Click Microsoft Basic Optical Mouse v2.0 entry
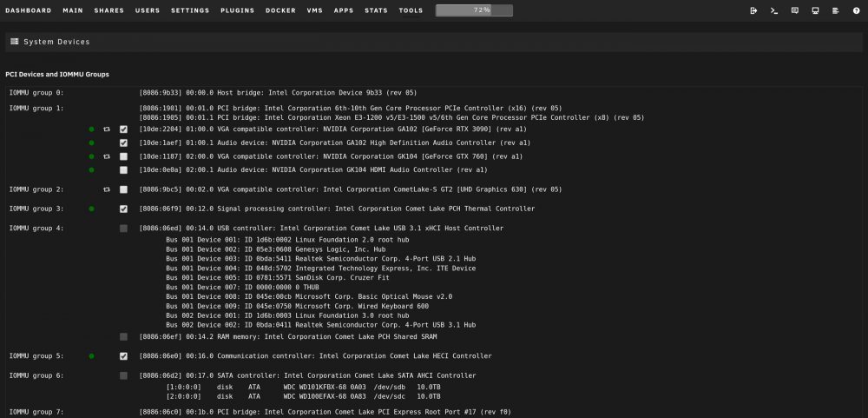This screenshot has width=868, height=418. click(x=309, y=296)
